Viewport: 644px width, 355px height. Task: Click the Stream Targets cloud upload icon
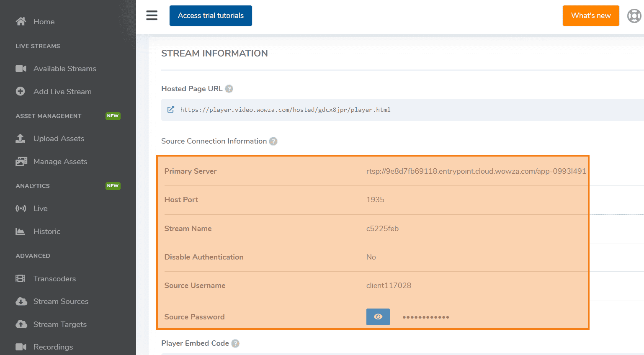click(x=21, y=324)
